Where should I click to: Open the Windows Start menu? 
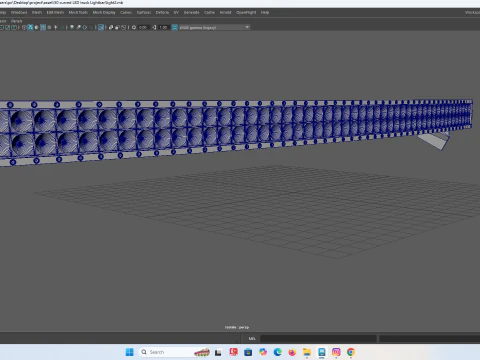pos(129,352)
